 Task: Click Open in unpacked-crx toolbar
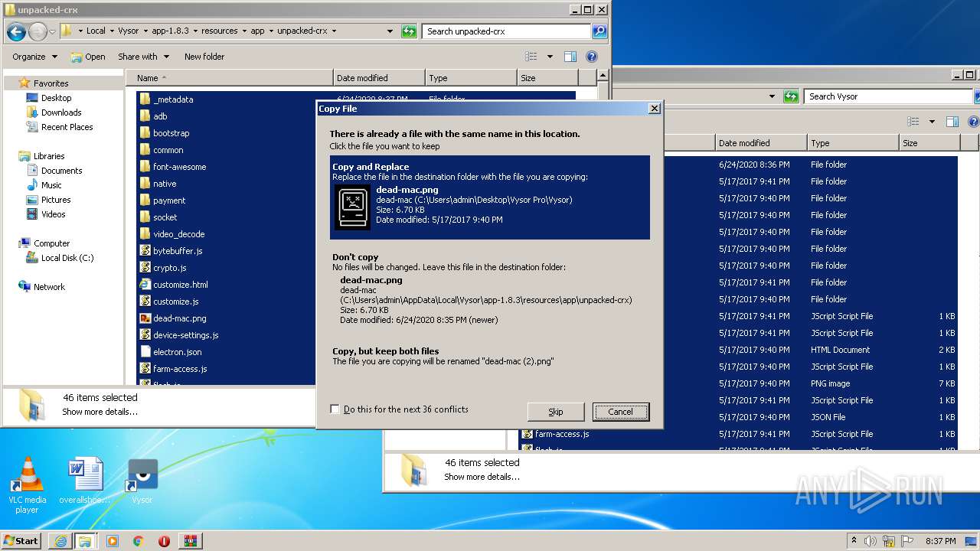click(x=88, y=57)
